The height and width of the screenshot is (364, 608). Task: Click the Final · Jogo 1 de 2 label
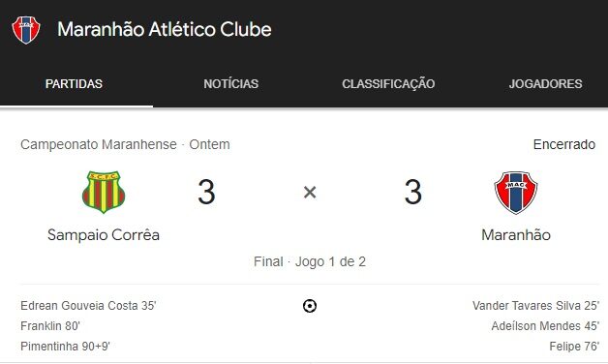pyautogui.click(x=310, y=261)
